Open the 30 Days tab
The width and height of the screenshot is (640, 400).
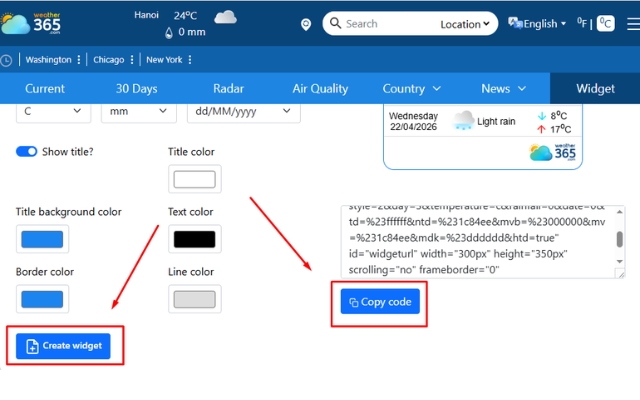[x=136, y=89]
